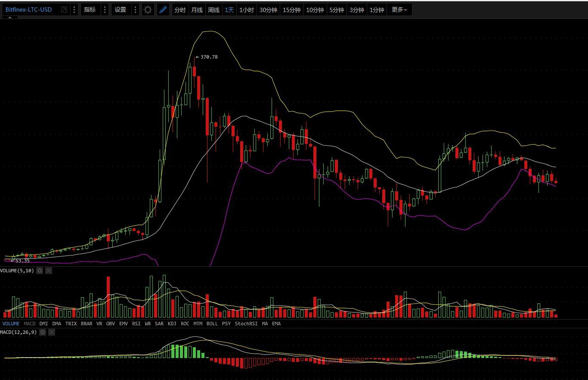The width and height of the screenshot is (588, 380).
Task: Select the 1天 daily interval
Action: [x=229, y=9]
